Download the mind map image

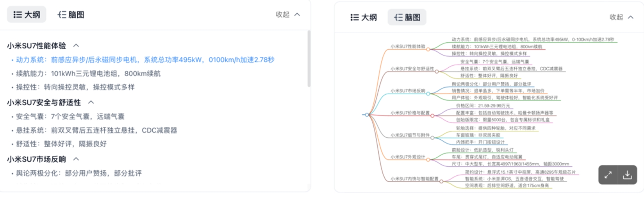[x=627, y=175]
